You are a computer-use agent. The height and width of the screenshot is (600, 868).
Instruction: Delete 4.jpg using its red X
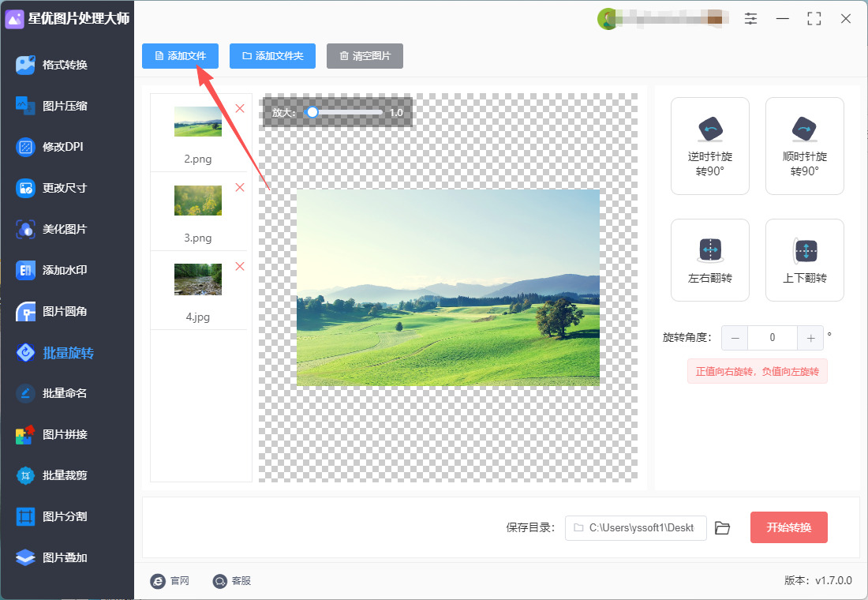click(240, 267)
